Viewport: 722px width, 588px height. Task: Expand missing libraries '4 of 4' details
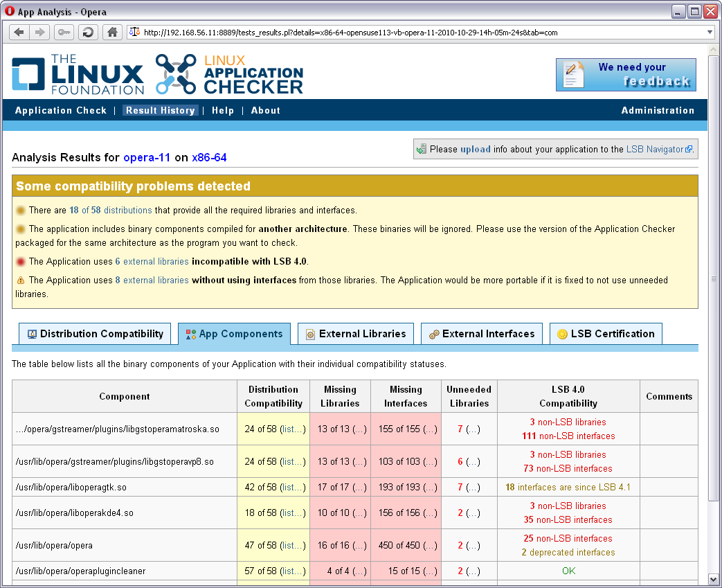coord(360,571)
